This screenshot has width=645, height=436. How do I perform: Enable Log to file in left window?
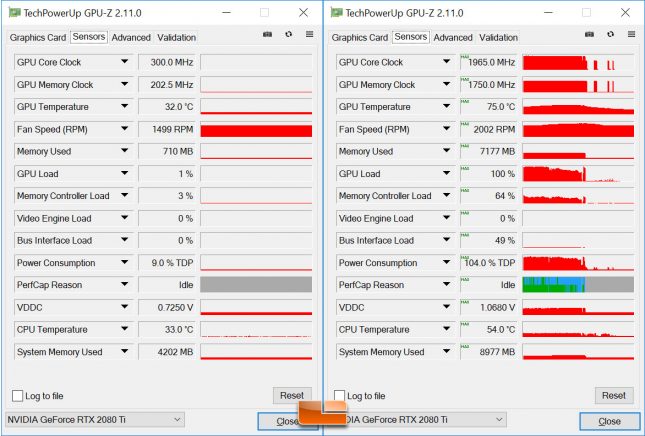(18, 396)
